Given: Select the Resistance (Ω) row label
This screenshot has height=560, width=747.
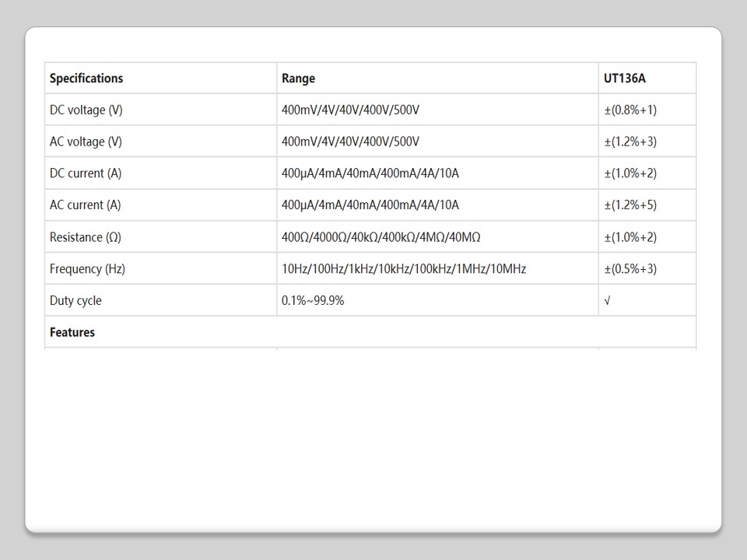Looking at the screenshot, I should [x=86, y=237].
